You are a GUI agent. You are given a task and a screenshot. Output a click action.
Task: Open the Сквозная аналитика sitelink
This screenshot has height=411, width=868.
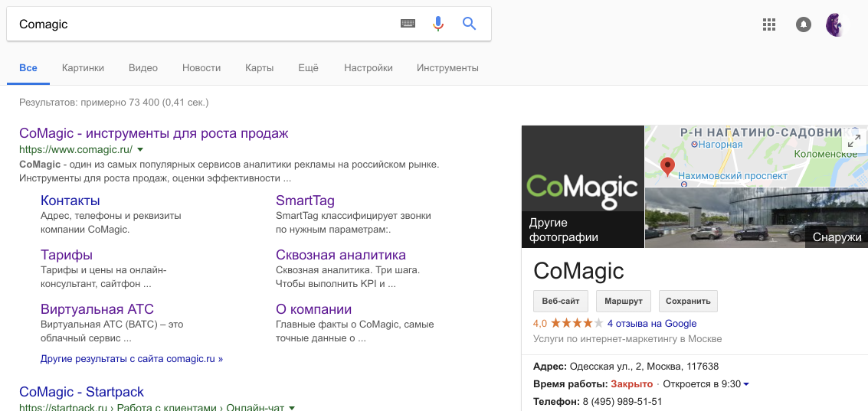pos(340,254)
